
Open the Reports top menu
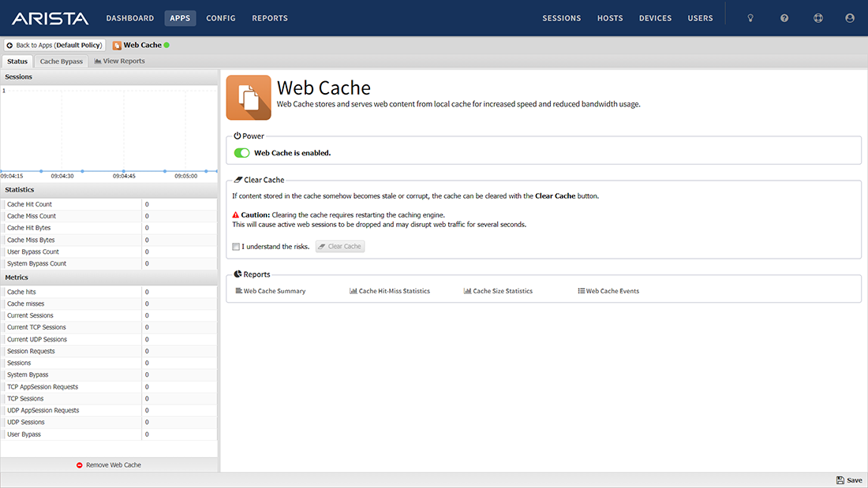click(270, 18)
